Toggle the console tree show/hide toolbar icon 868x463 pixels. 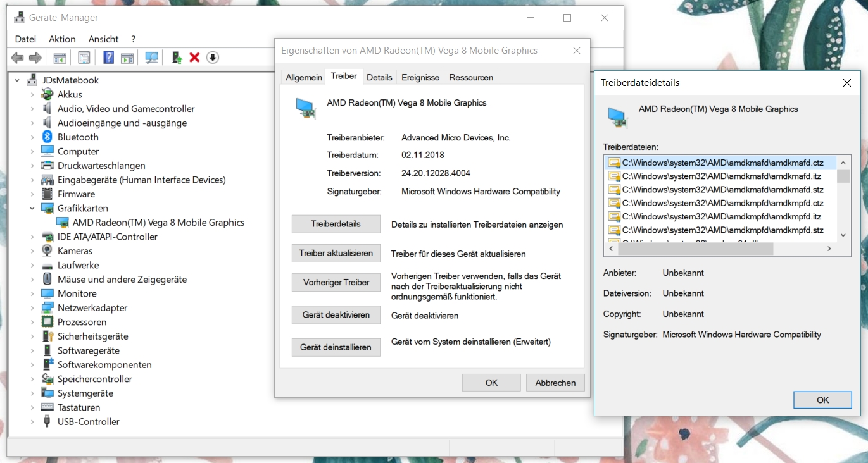[x=60, y=58]
